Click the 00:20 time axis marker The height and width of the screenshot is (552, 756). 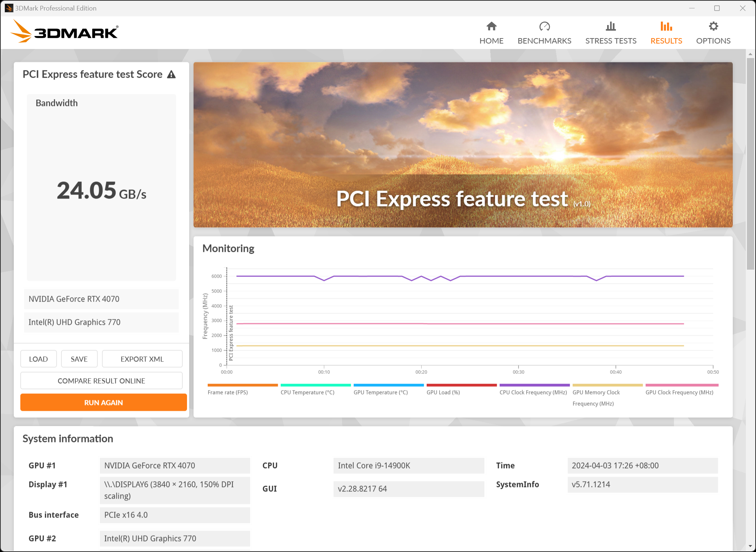(x=421, y=372)
